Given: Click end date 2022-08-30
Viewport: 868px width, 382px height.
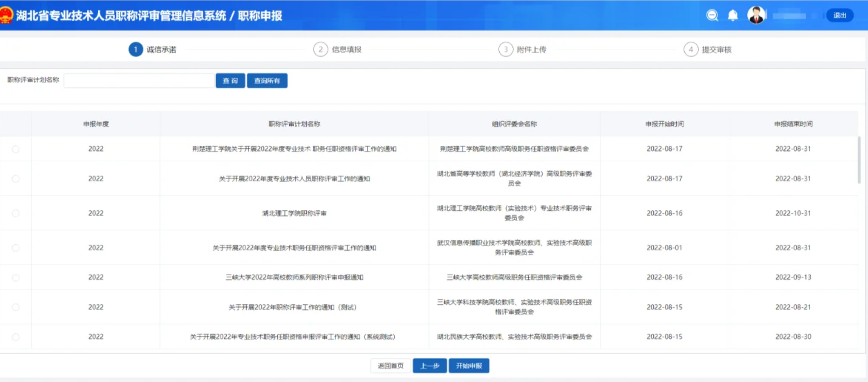Looking at the screenshot, I should tap(793, 337).
